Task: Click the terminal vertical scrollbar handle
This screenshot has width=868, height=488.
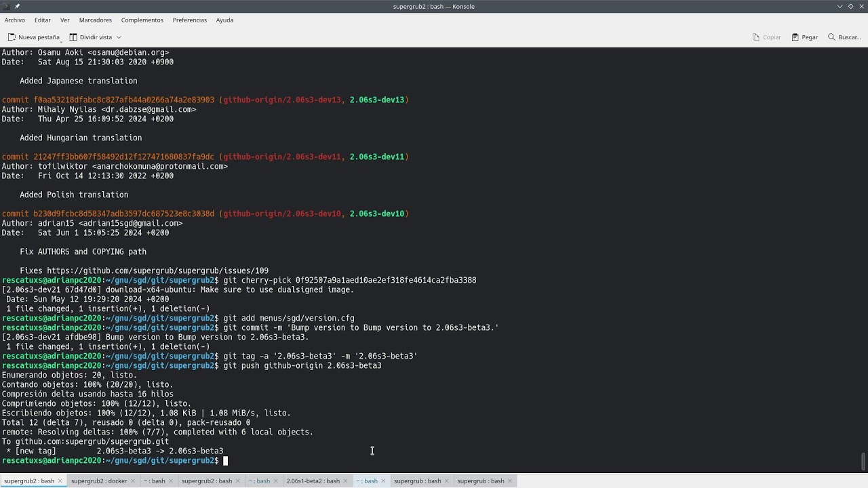Action: click(863, 461)
